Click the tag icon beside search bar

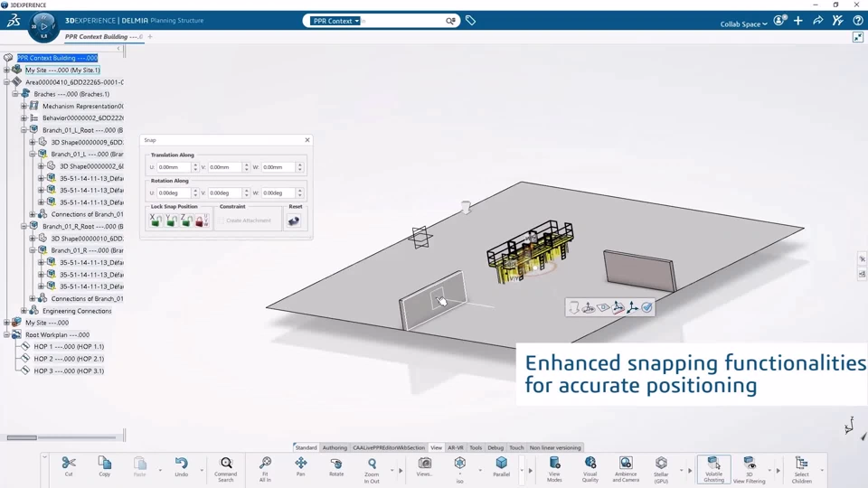470,21
